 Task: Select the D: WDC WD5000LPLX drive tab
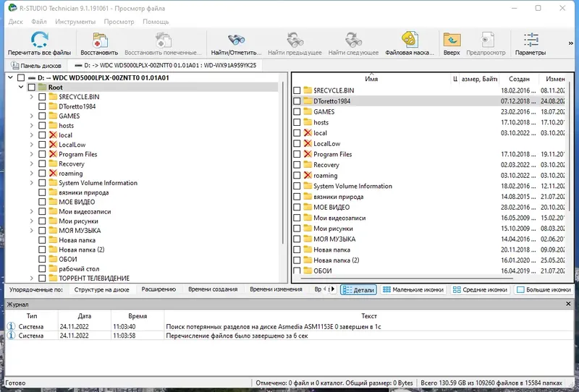[165, 66]
